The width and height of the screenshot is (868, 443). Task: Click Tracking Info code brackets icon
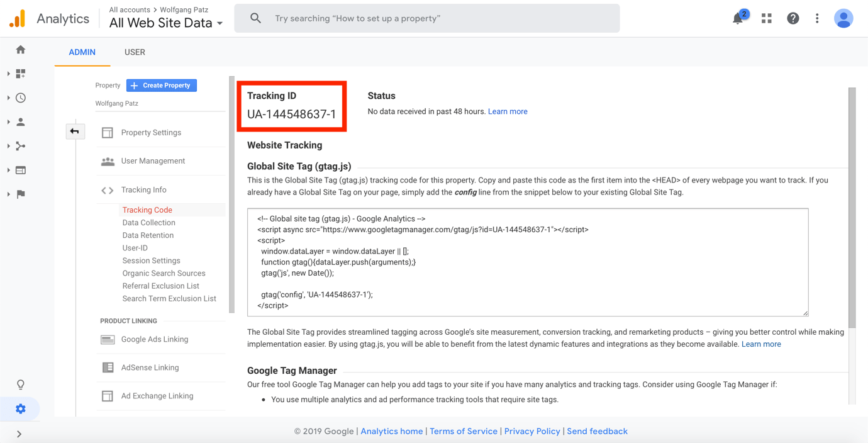[x=108, y=190]
